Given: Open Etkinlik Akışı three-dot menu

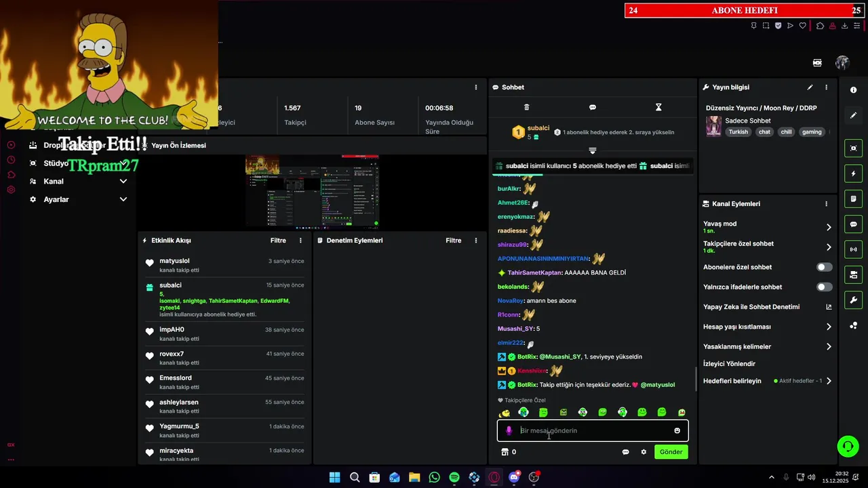Looking at the screenshot, I should pos(300,241).
